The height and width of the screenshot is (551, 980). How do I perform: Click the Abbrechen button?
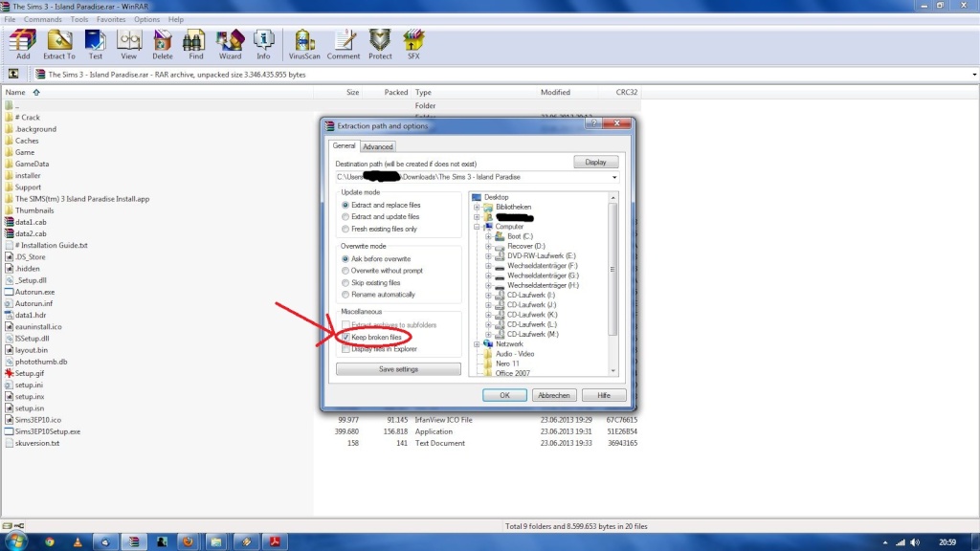coord(554,395)
